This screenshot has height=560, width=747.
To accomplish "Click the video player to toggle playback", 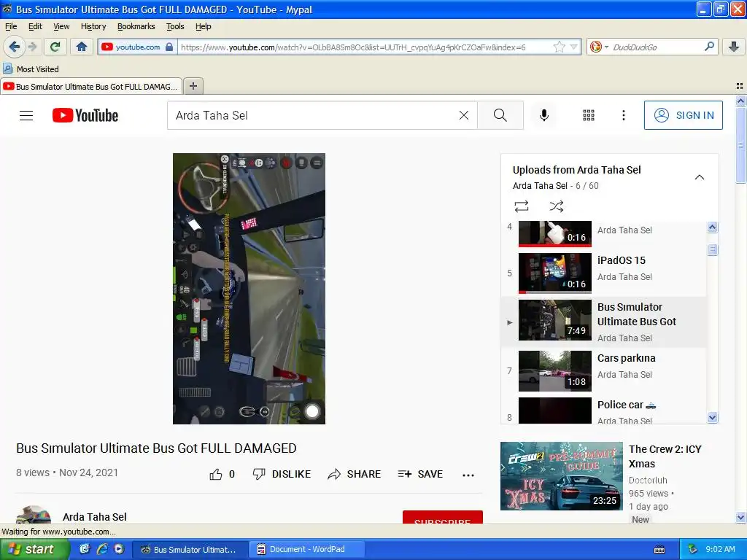I will [249, 289].
